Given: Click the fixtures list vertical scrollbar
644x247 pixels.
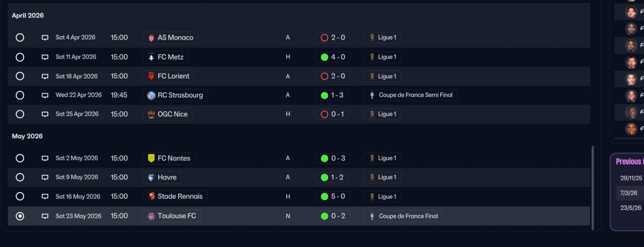Looking at the screenshot, I should 593,187.
